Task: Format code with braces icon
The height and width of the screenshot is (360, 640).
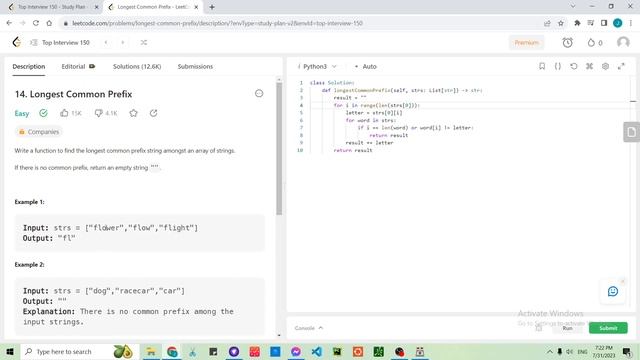Action: point(558,66)
